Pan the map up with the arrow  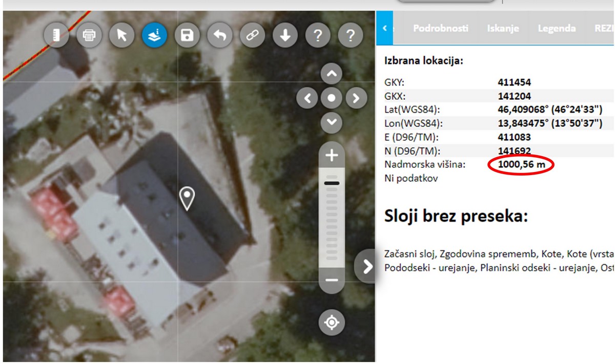click(x=332, y=74)
